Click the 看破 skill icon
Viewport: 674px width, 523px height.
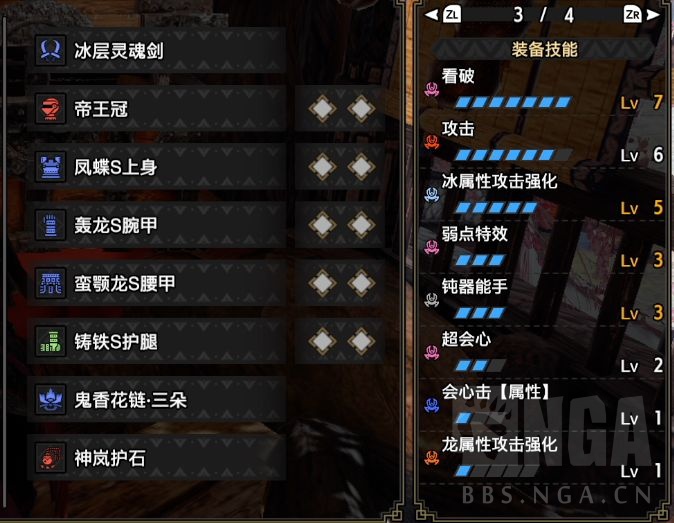pos(432,89)
